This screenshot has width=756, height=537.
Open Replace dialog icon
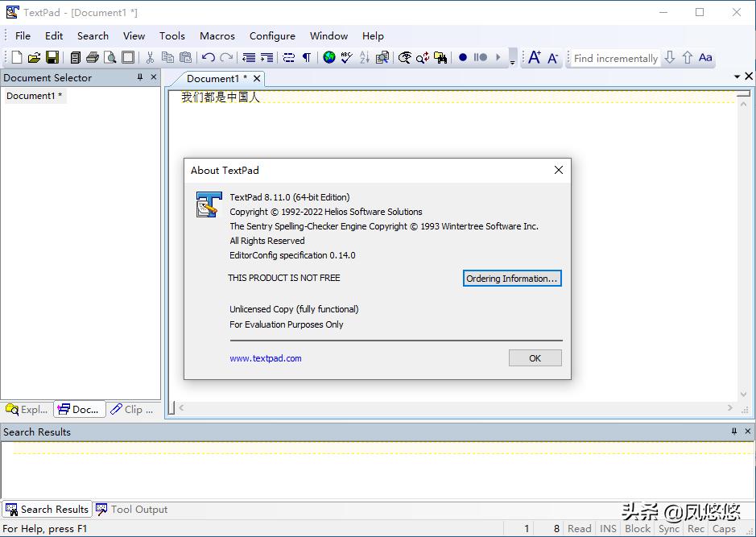pos(423,57)
